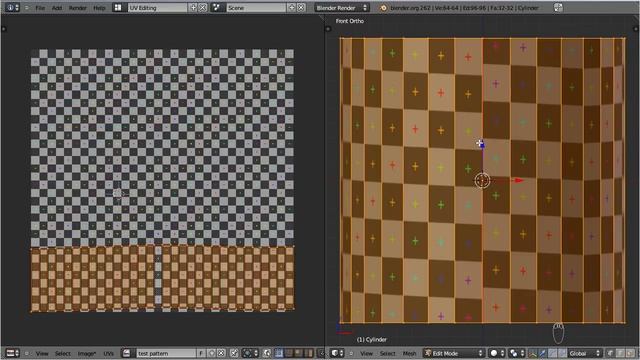Screen dimensions: 640x360
Task: Open the UVs menu
Action: [x=109, y=353]
